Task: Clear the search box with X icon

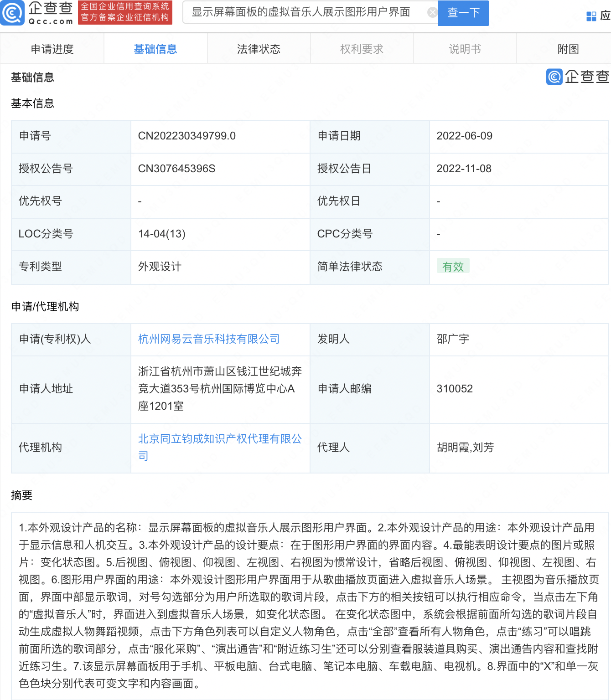Action: pyautogui.click(x=432, y=12)
